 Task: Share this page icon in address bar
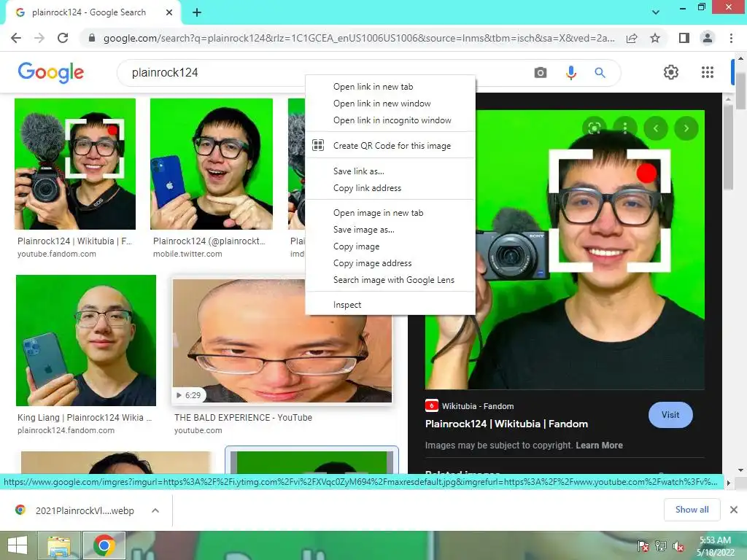pyautogui.click(x=632, y=38)
